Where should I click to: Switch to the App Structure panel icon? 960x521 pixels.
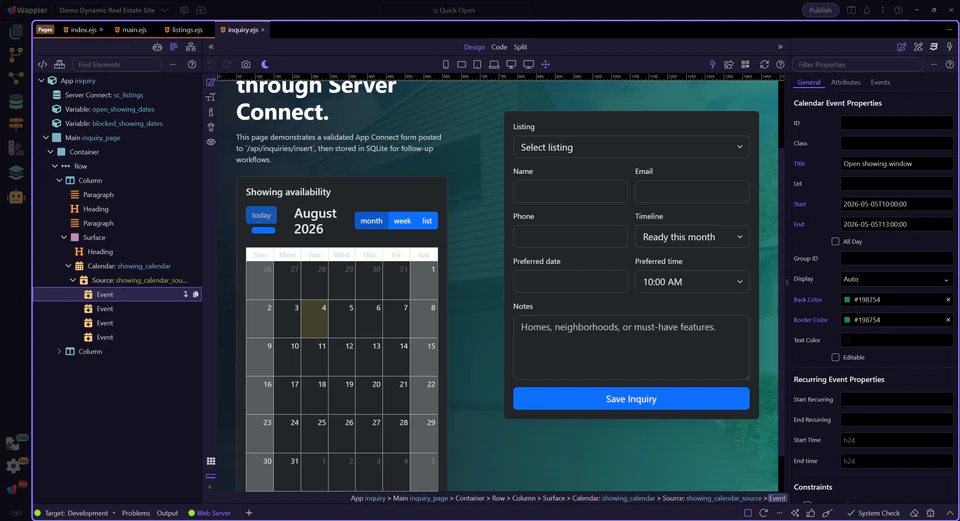174,47
